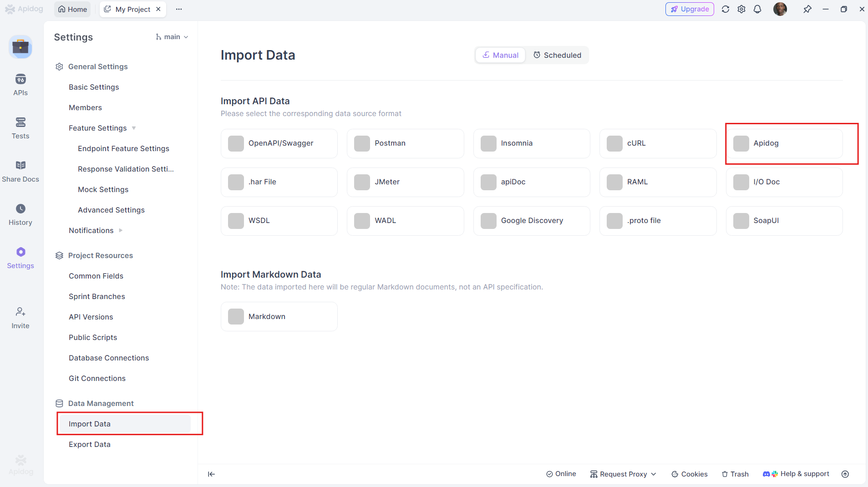Click the scroll-to-top arrow icon

coord(845,474)
